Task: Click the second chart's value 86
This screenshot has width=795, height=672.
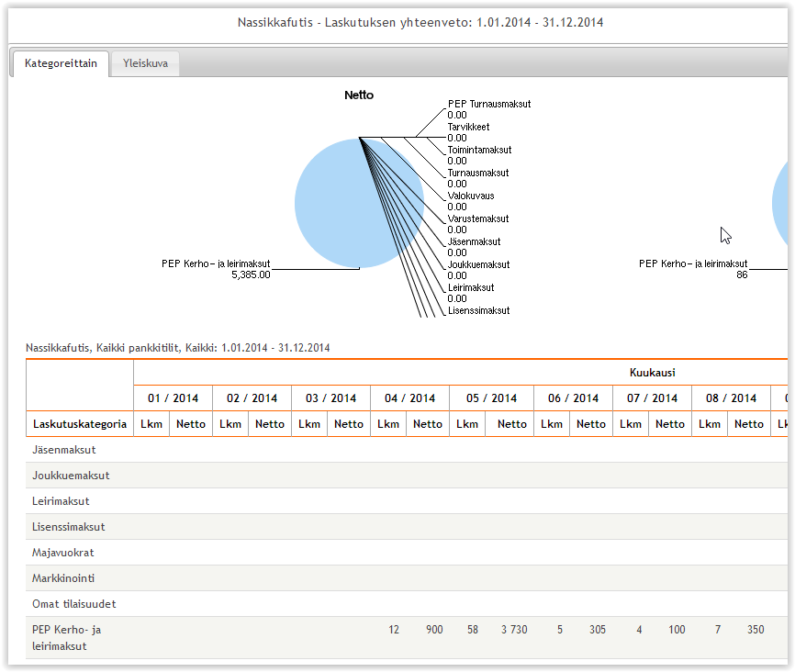Action: 742,274
